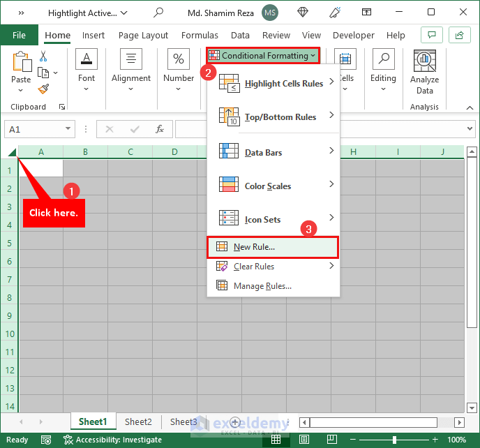Viewport: 480px width, 448px height.
Task: Click the Paste clipboard icon
Action: tap(22, 61)
